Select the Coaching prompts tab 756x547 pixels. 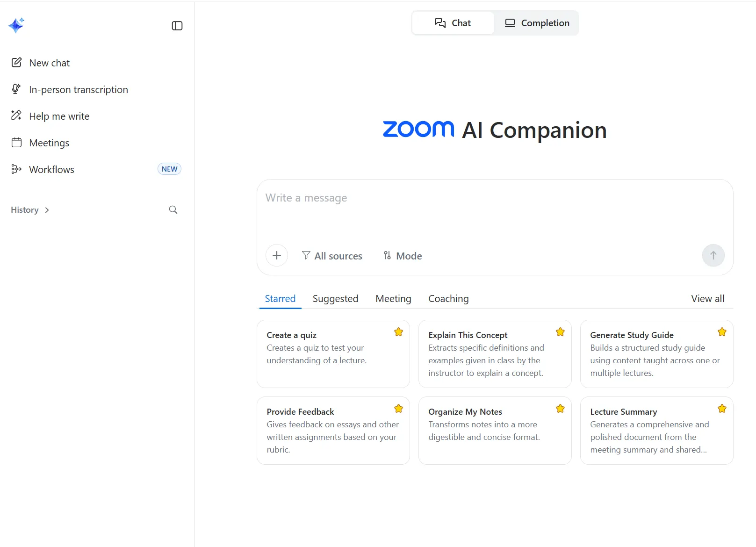pyautogui.click(x=448, y=299)
